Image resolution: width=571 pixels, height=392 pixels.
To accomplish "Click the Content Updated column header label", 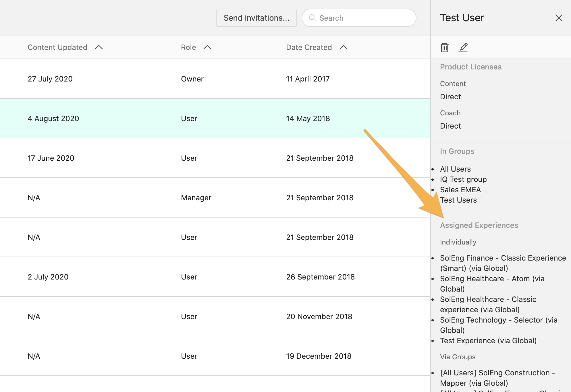I will (x=57, y=47).
